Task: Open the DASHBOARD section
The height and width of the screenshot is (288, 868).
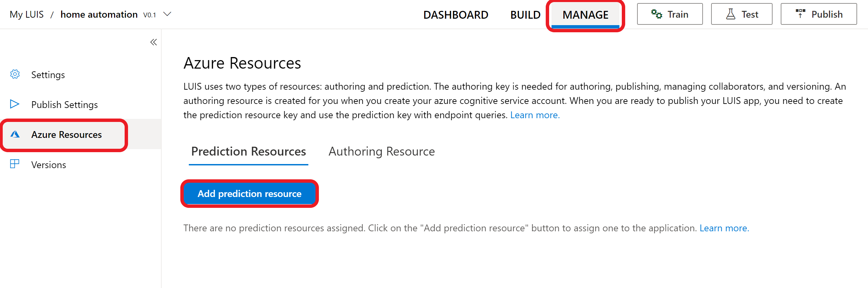Action: 456,15
